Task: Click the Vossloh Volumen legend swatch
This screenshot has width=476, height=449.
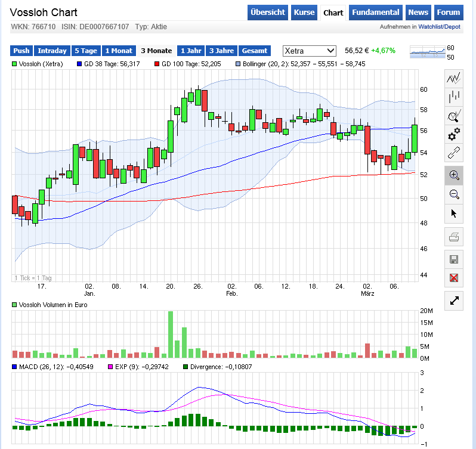Action: click(14, 305)
